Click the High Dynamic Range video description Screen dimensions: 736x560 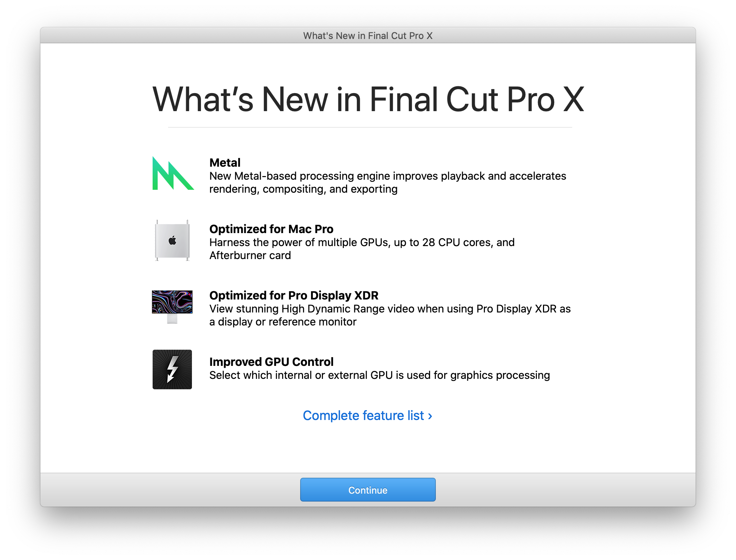[x=390, y=315]
